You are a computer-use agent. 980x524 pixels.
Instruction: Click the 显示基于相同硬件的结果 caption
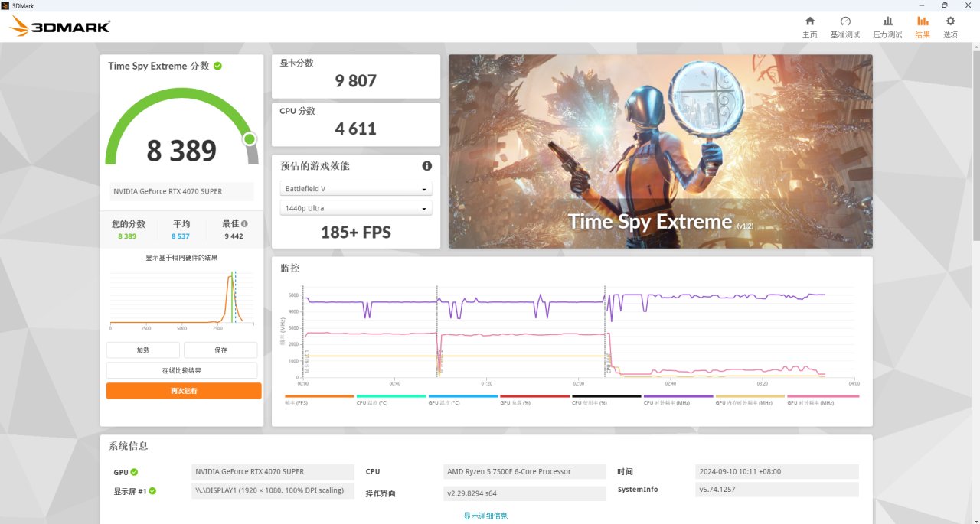pyautogui.click(x=181, y=258)
